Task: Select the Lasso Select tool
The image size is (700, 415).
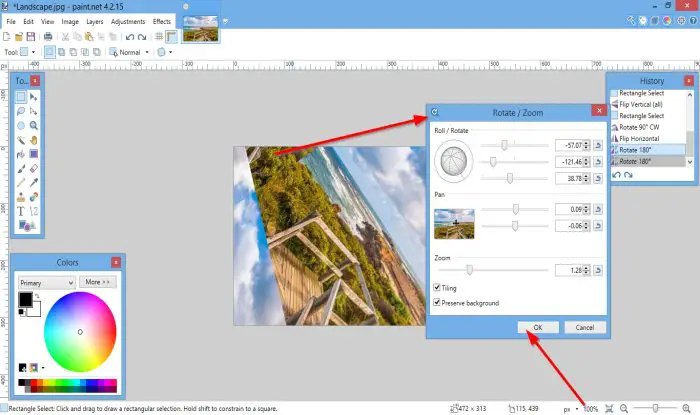Action: coord(21,111)
